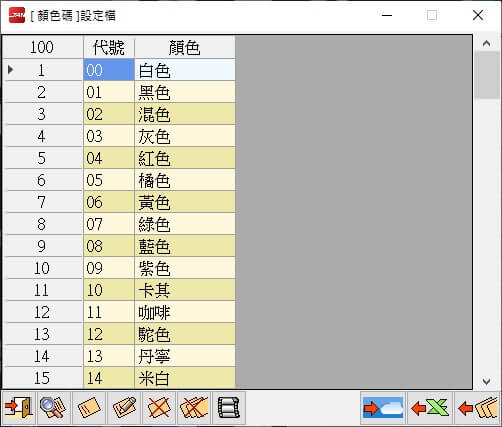Import from Excel green X icon

pos(430,407)
